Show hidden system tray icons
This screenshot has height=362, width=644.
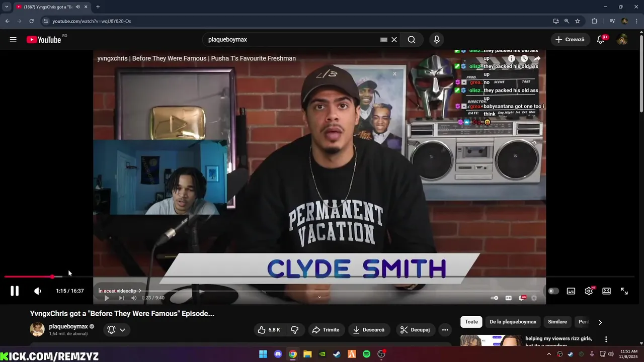pyautogui.click(x=549, y=354)
